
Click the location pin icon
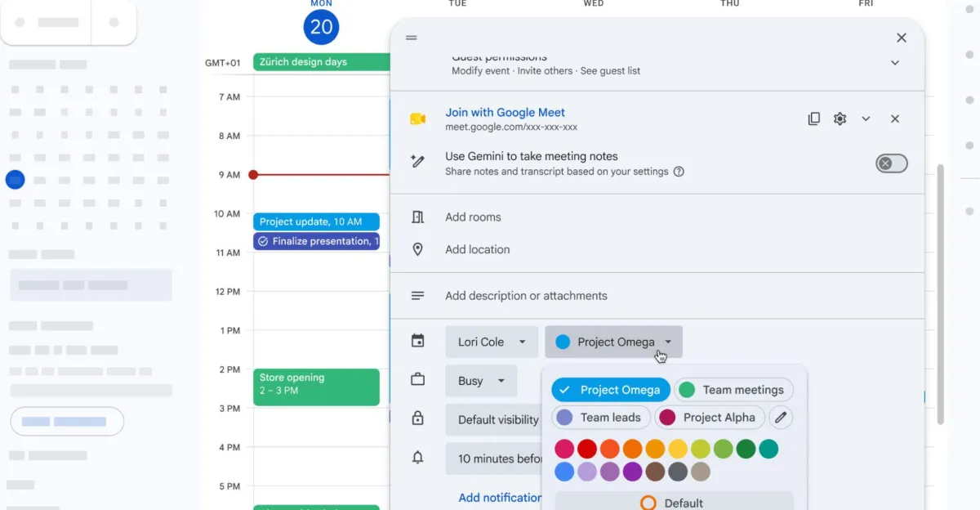pos(418,249)
